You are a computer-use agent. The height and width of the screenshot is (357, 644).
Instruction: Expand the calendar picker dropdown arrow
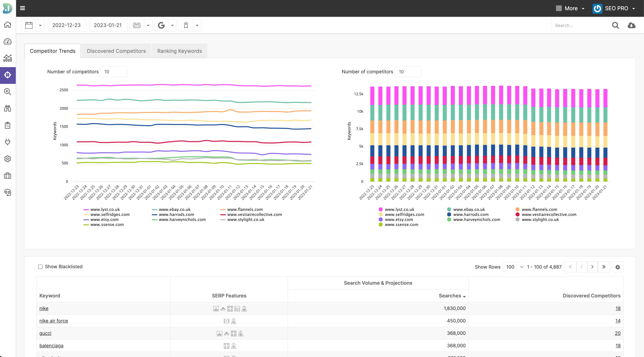[x=40, y=25]
